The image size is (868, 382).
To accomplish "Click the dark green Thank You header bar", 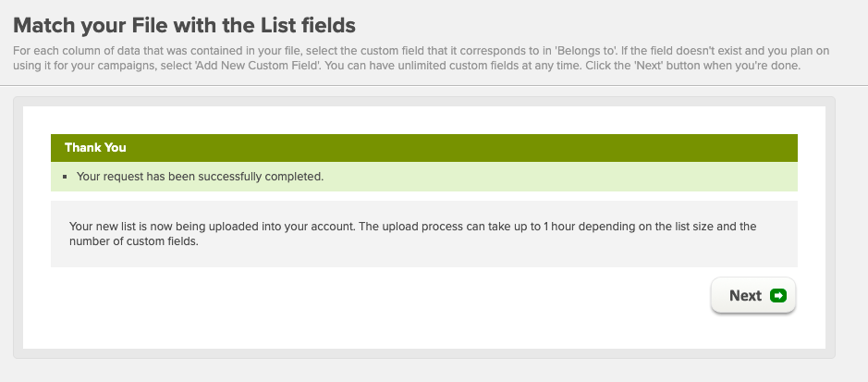I will tap(424, 148).
